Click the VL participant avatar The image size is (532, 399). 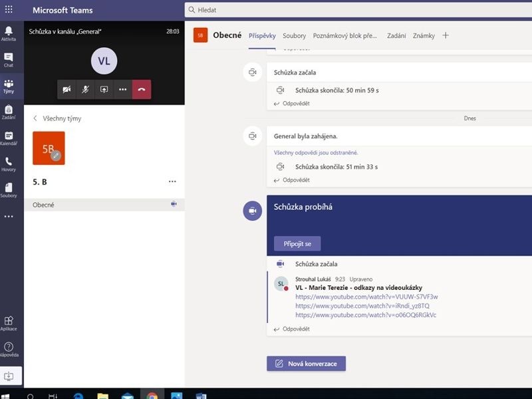(104, 61)
